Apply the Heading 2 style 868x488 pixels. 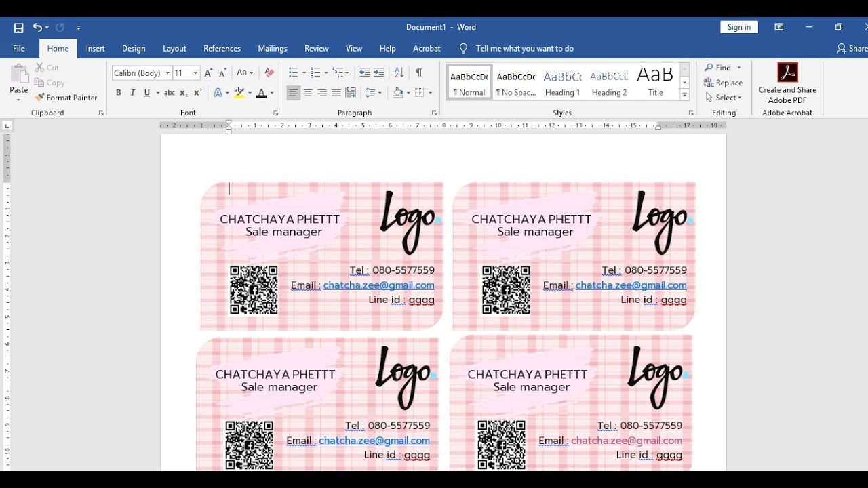pyautogui.click(x=609, y=83)
